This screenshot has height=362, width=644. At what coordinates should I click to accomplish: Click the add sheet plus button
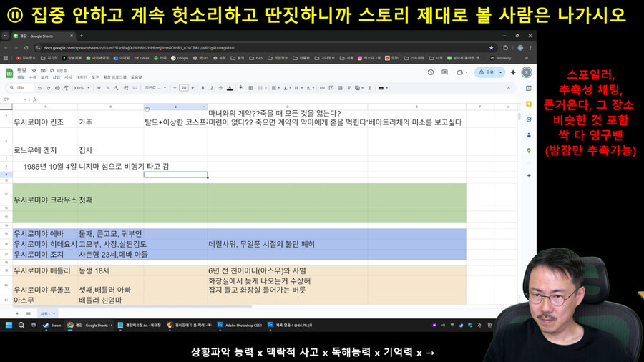[x=18, y=313]
